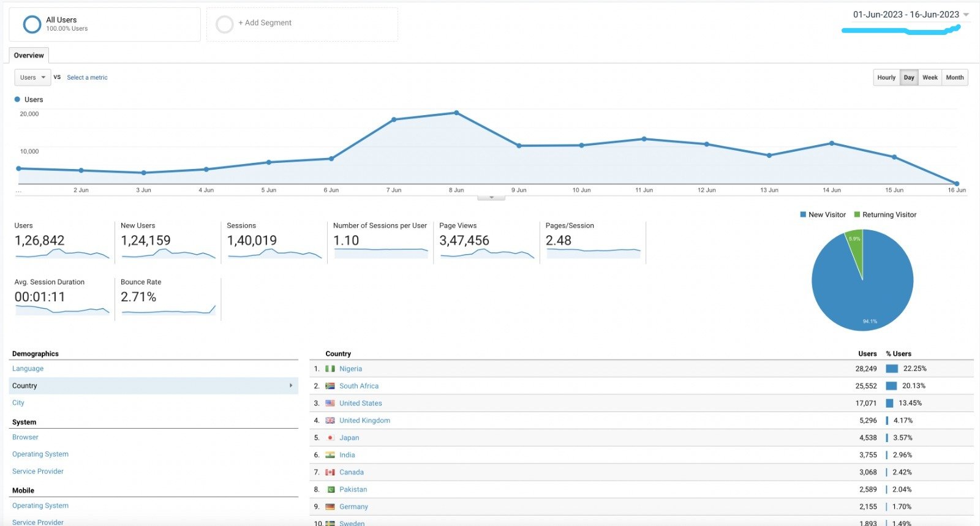Open the Nigeria country link
The width and height of the screenshot is (980, 526).
(351, 369)
